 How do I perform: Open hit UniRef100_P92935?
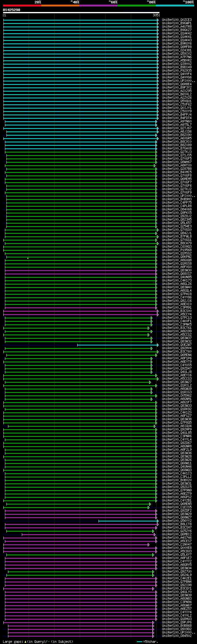coord(177,71)
